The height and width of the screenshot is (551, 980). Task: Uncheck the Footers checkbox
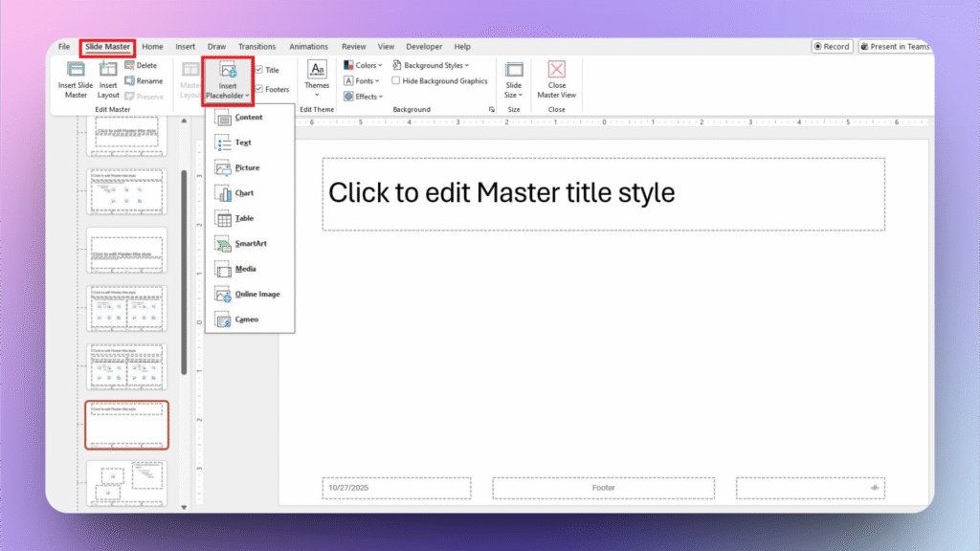258,88
